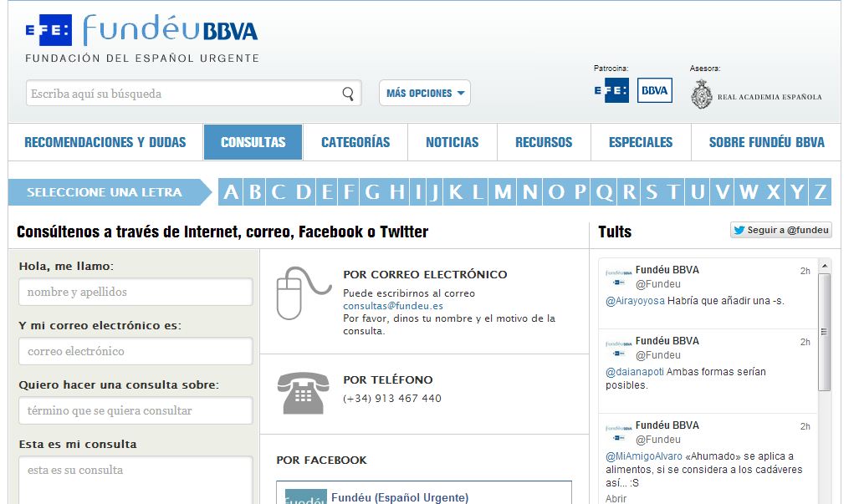
Task: Click Fundéu avatar in the @daianapoti tweet
Action: [x=618, y=349]
